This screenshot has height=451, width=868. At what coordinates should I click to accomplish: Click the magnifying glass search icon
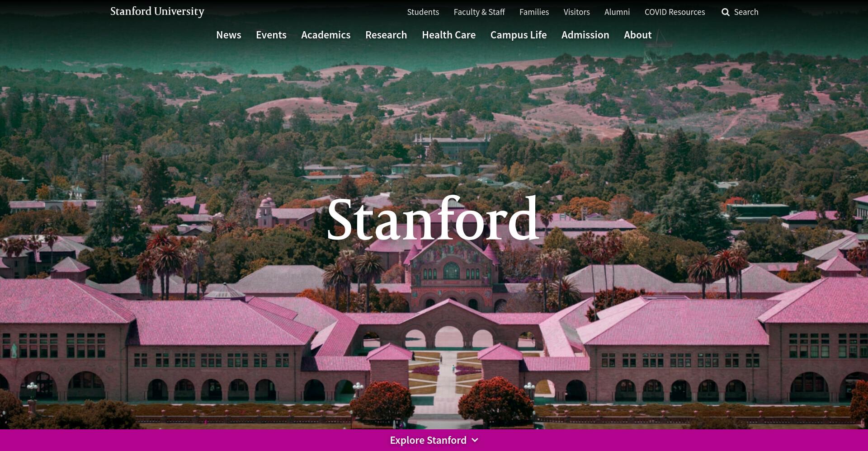point(726,12)
